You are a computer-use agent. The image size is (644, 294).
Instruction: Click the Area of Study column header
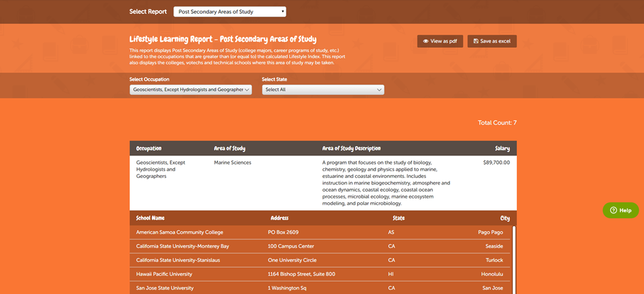[230, 148]
